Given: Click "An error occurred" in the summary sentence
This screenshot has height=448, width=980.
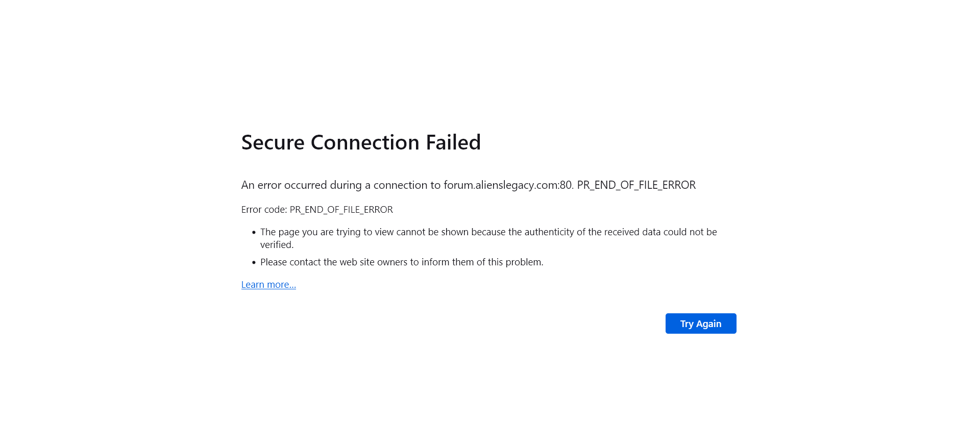Looking at the screenshot, I should pos(284,185).
